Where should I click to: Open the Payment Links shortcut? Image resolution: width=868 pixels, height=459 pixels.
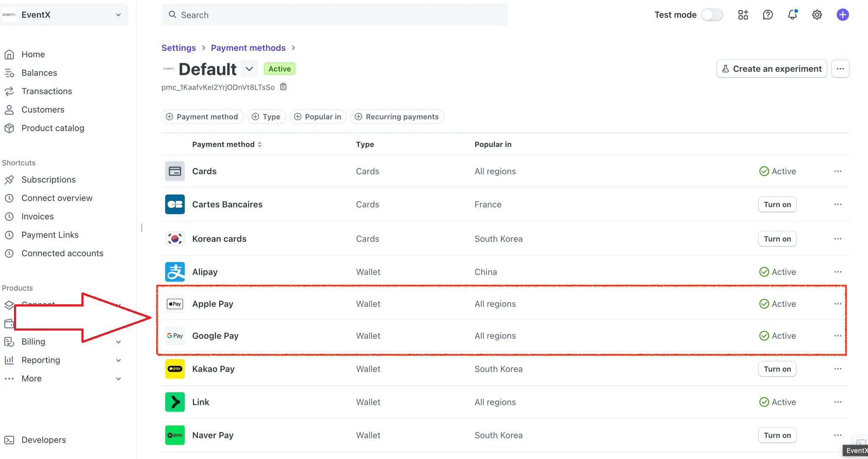tap(50, 235)
